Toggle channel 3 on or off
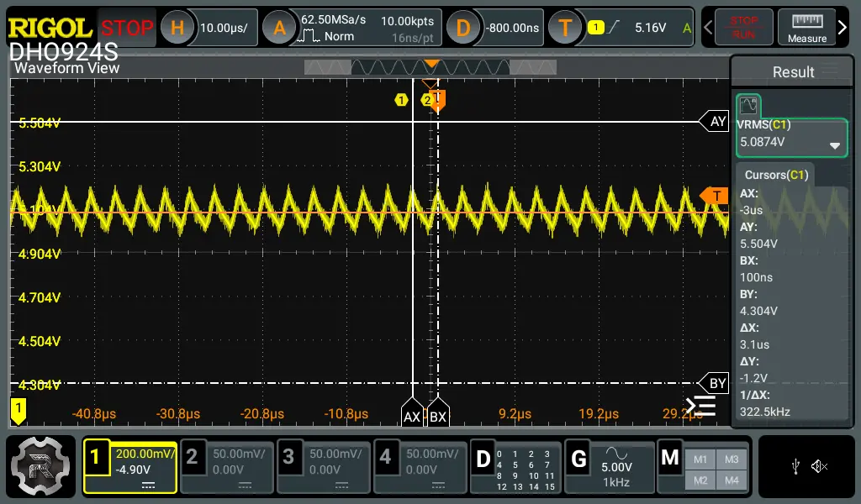 tap(288, 457)
